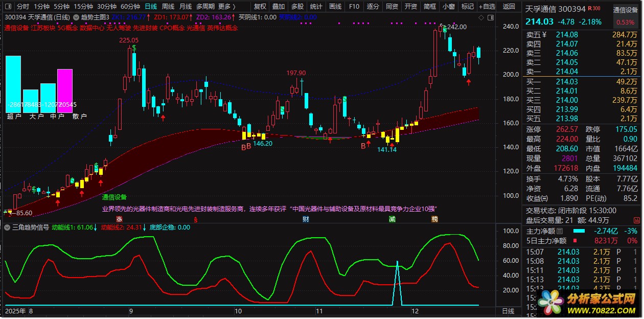Click the ¥ icon beside 卖五
644x319 pixels.
544,35
